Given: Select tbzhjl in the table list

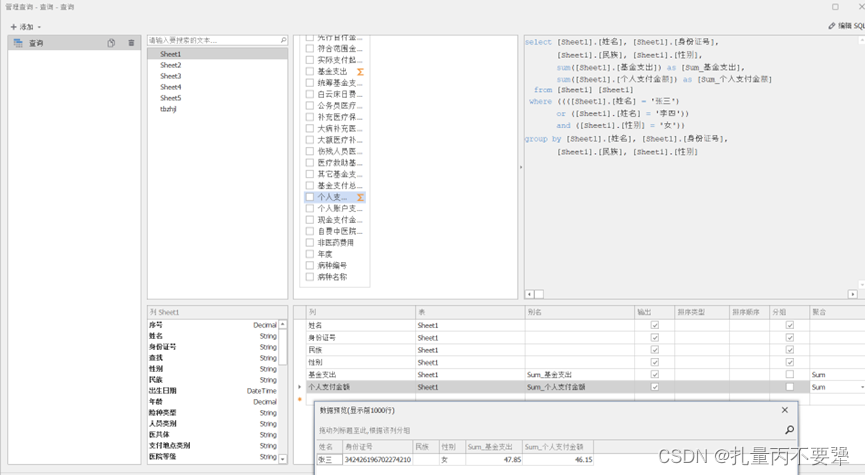Looking at the screenshot, I should 168,109.
